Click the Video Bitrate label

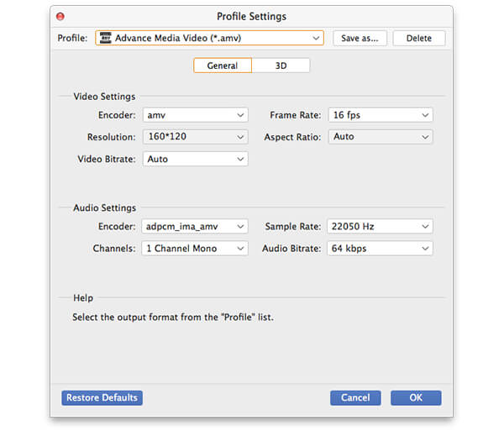tap(107, 159)
